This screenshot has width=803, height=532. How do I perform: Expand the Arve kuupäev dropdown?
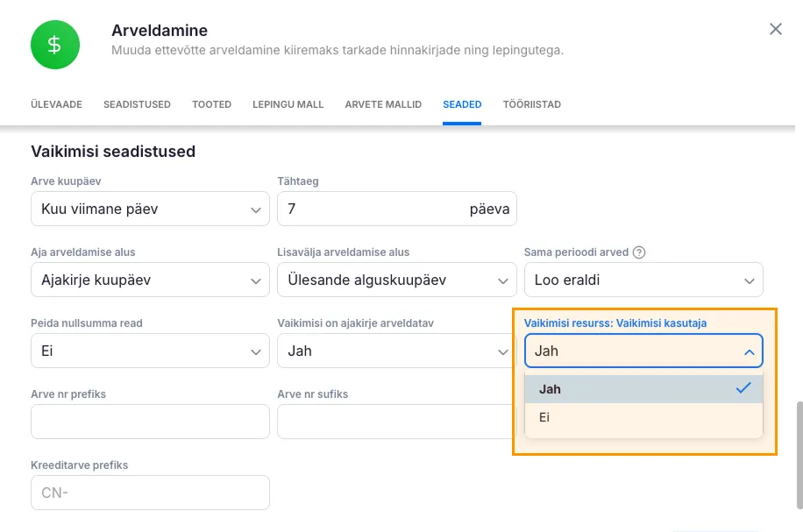[149, 209]
